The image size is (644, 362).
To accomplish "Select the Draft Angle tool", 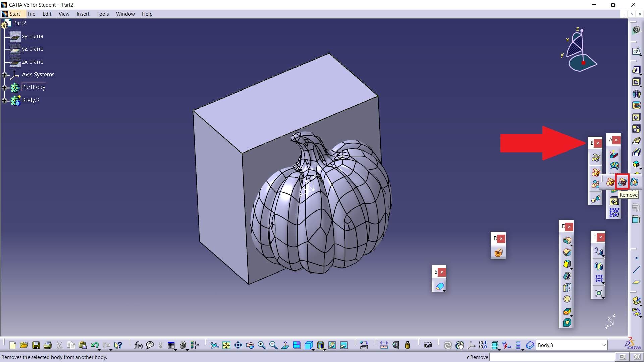I will coord(567,264).
